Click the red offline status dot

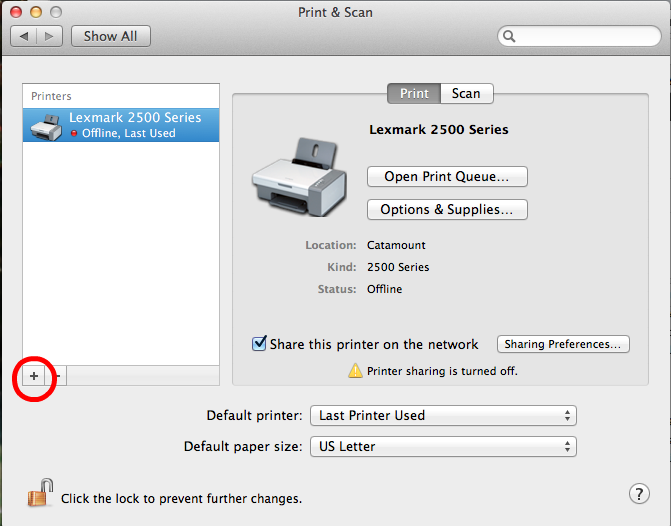[74, 134]
